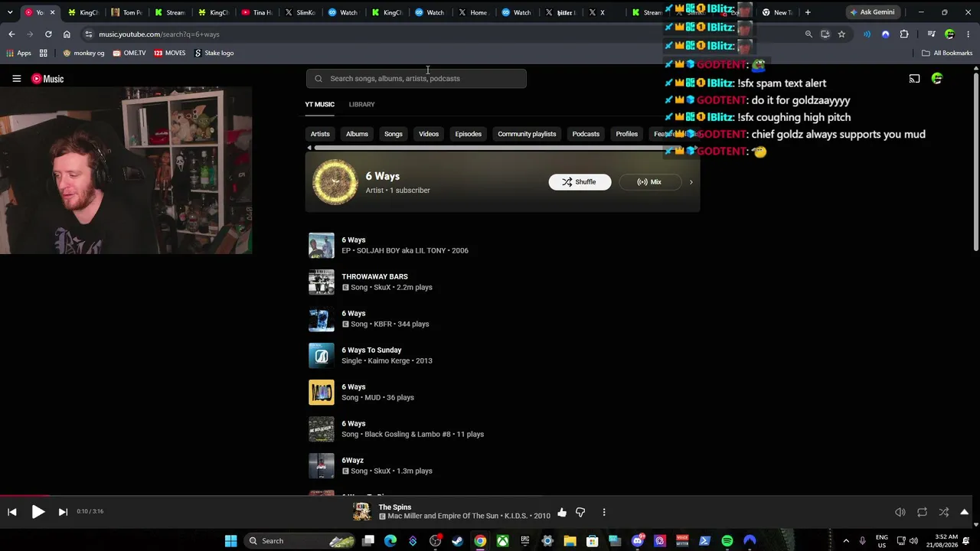
Task: Filter results by Videos
Action: click(x=429, y=134)
